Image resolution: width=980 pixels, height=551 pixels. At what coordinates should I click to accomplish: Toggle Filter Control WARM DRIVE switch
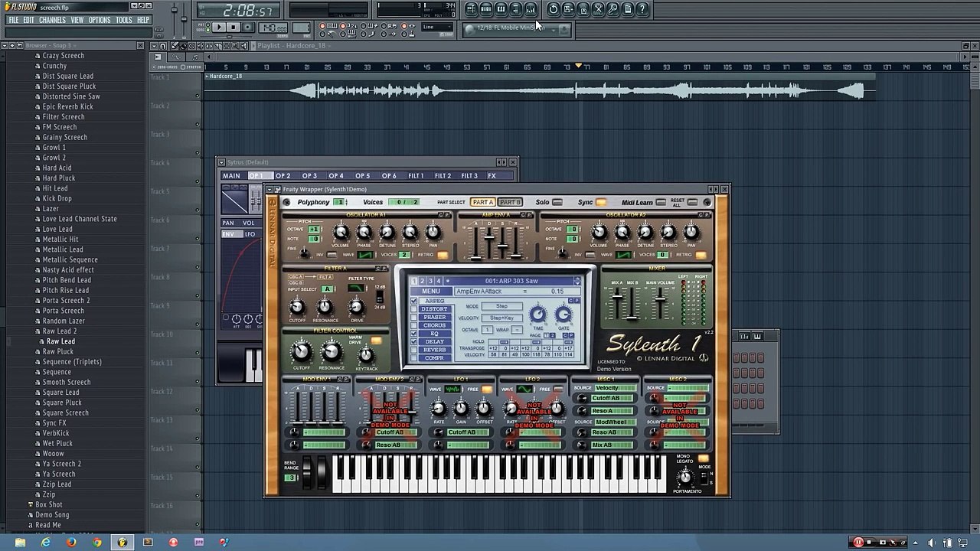[376, 341]
